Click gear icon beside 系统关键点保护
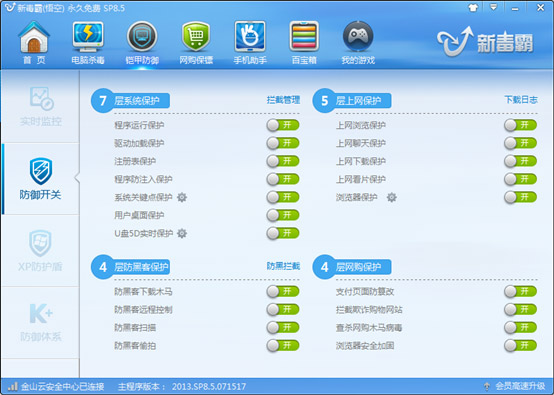The width and height of the screenshot is (554, 395). 182,197
